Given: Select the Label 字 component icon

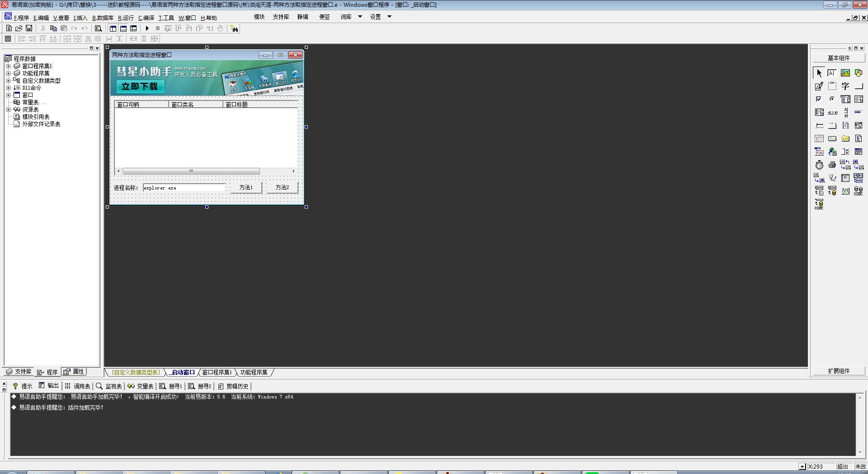Looking at the screenshot, I should coord(845,86).
